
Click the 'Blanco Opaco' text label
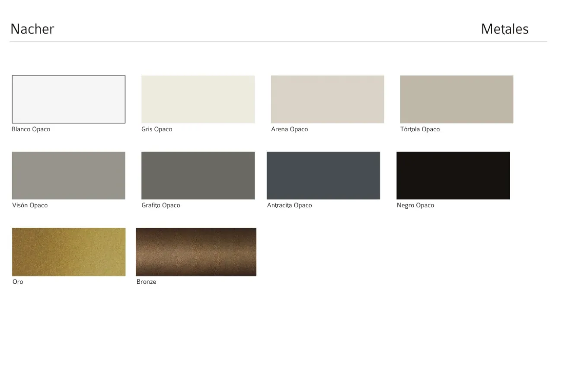[x=31, y=129]
